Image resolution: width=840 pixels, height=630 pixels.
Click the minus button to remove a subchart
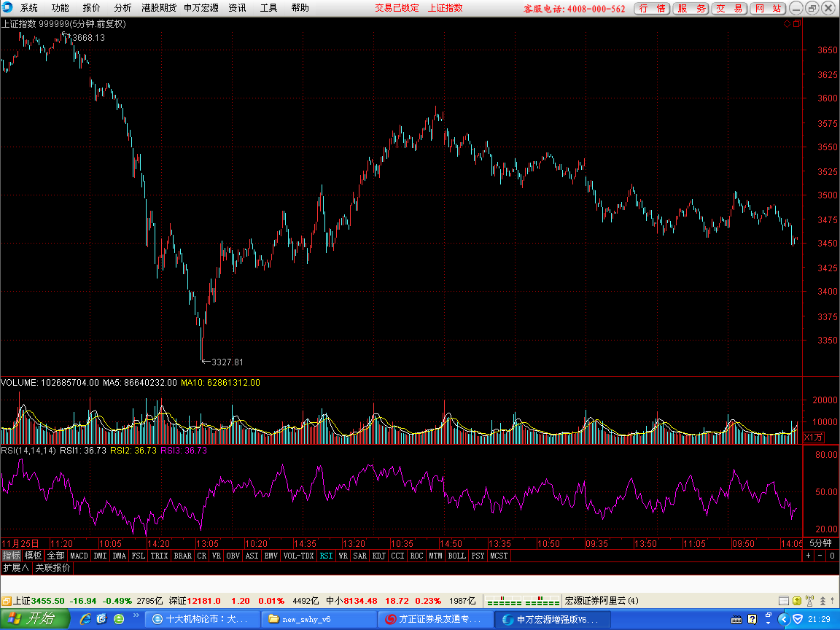[x=820, y=556]
